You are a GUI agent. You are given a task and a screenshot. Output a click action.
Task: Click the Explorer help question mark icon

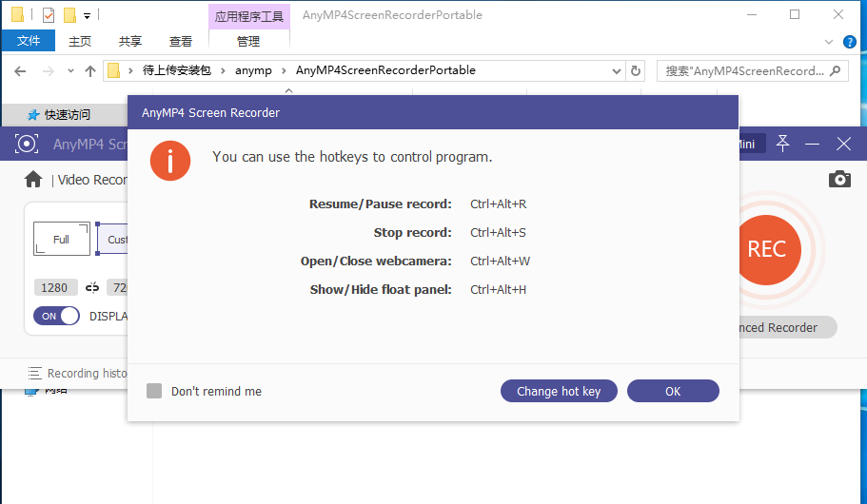coord(850,42)
